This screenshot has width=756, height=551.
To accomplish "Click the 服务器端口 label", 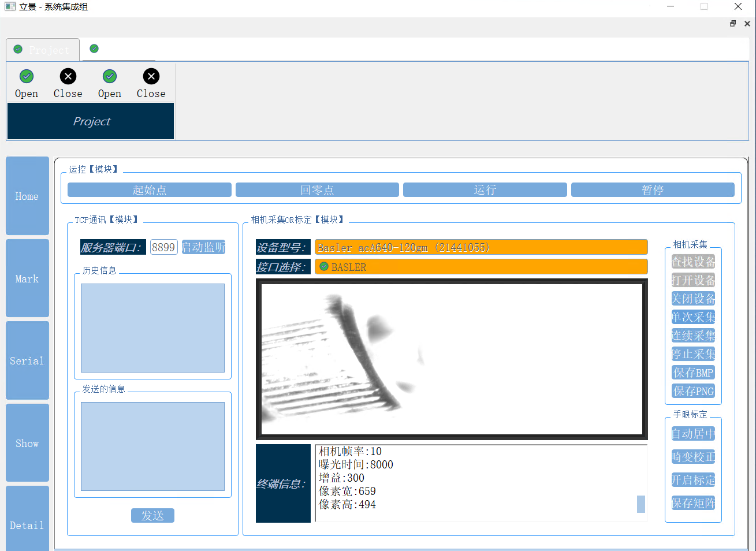I will tap(112, 247).
